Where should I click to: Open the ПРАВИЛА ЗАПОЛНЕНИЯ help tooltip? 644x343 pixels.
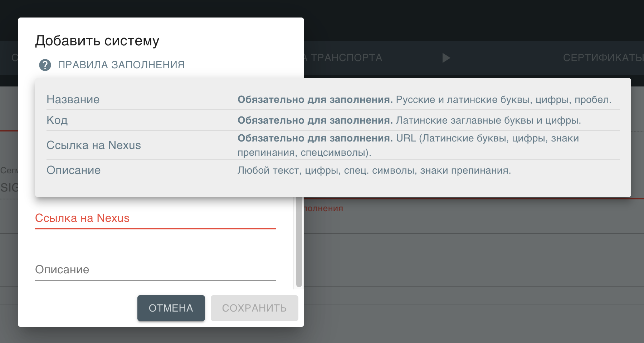pos(122,65)
